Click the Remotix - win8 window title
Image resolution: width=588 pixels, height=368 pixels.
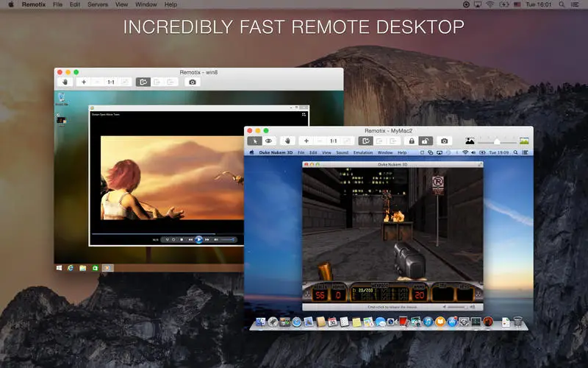tap(198, 72)
